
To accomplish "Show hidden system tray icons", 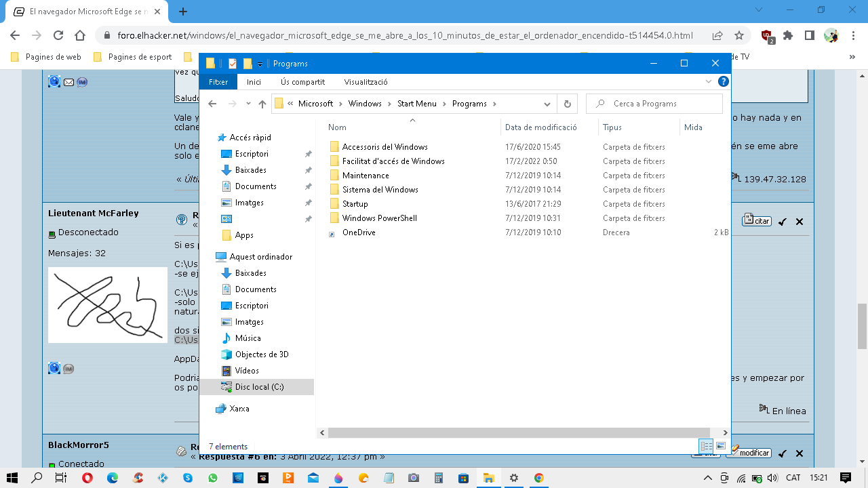I will pos(709,478).
